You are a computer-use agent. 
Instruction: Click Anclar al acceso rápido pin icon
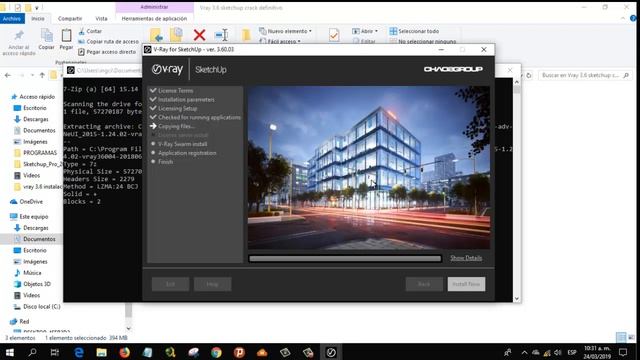click(19, 36)
